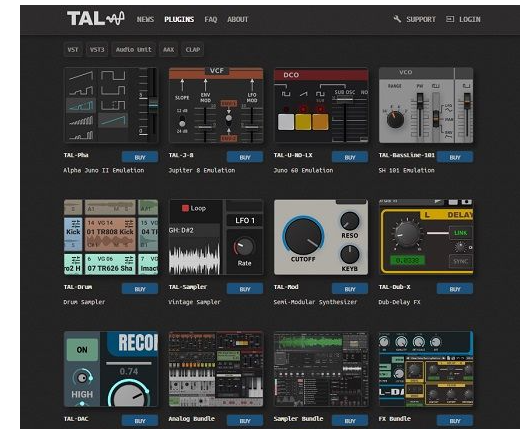This screenshot has height=429, width=527.
Task: Click the TAL-Mod title text
Action: point(286,287)
